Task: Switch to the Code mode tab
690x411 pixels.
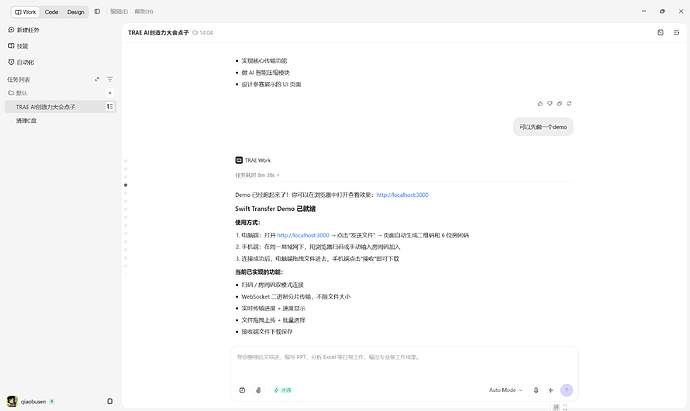Action: click(x=51, y=12)
